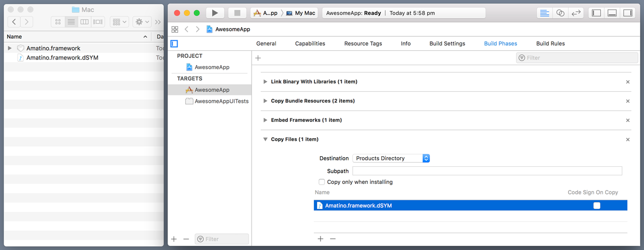
Task: Choose the A...pp scheme in toolbar
Action: click(266, 13)
